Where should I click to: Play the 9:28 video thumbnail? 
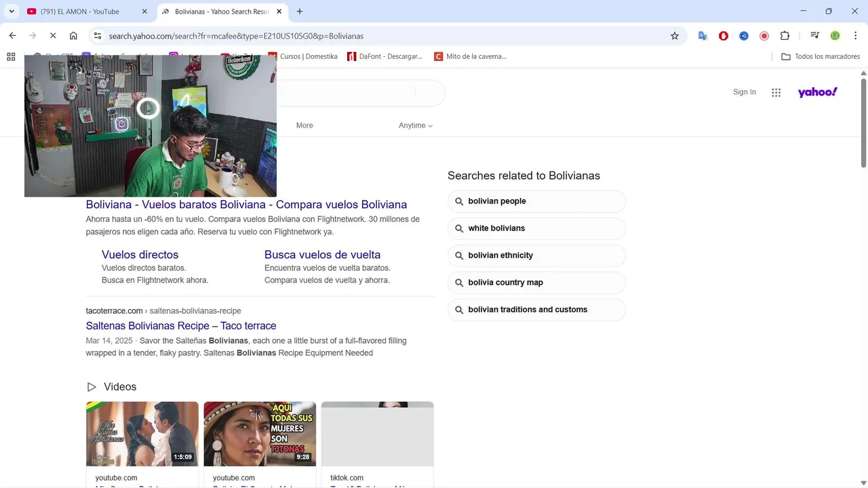tap(260, 434)
